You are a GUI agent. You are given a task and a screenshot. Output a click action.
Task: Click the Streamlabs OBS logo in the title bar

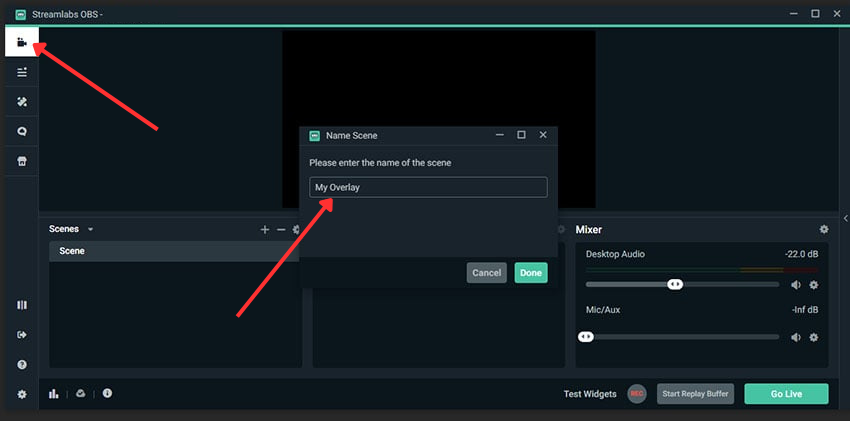tap(21, 15)
